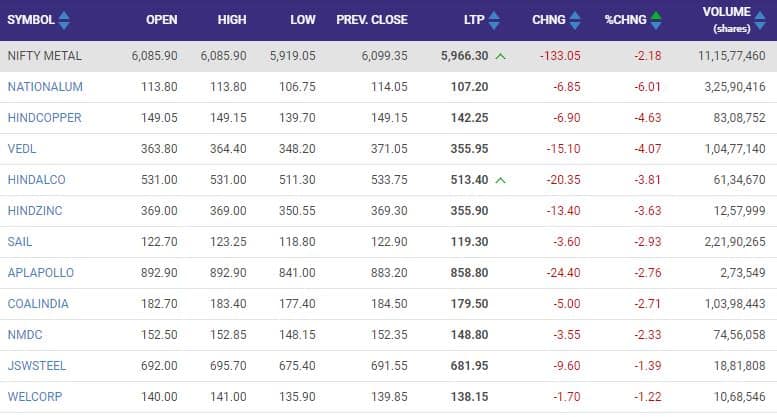Click the %CHNG sort arrows icon
Viewport: 777px width, 417px height.
(x=656, y=19)
